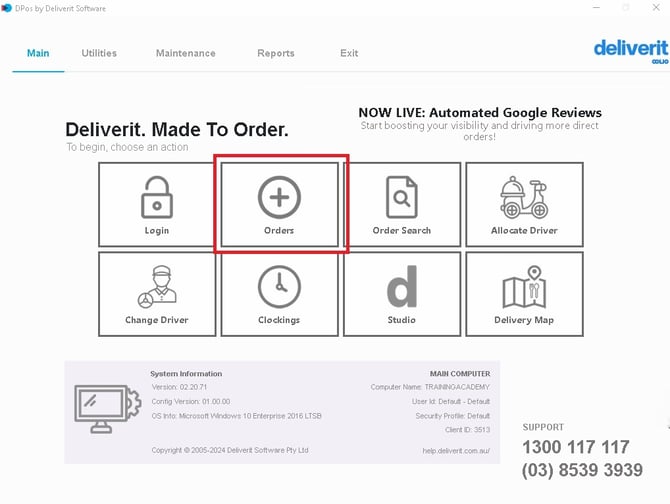Close the DPos window
The image size is (670, 504).
click(656, 8)
